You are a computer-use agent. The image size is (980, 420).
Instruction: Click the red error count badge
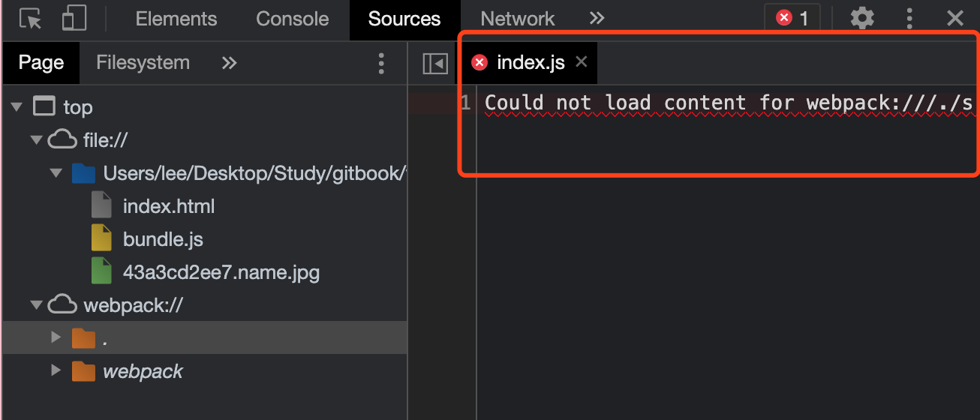tap(792, 19)
